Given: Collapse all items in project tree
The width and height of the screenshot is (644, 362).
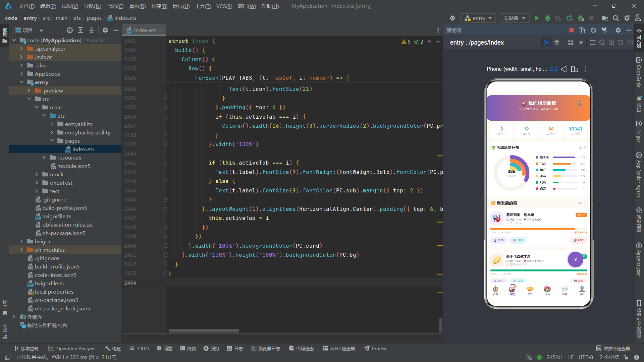Looking at the screenshot, I should click(92, 30).
